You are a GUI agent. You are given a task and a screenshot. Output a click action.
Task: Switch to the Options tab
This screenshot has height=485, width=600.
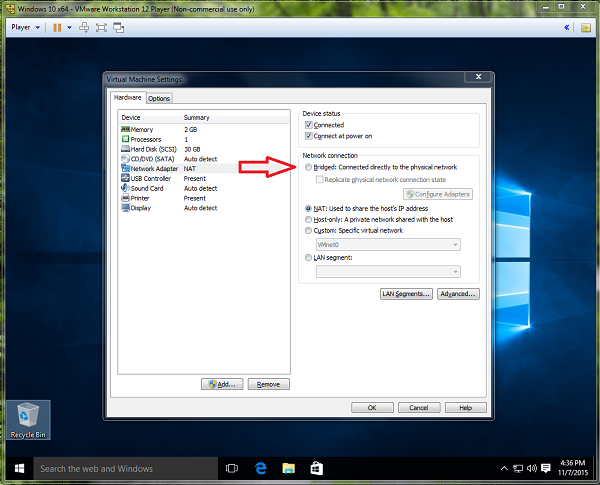point(159,98)
